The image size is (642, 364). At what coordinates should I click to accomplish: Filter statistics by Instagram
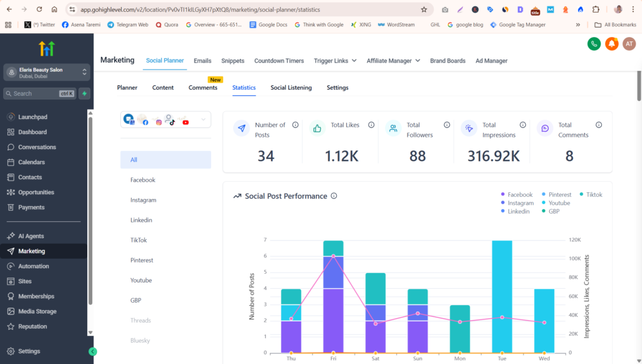(144, 200)
